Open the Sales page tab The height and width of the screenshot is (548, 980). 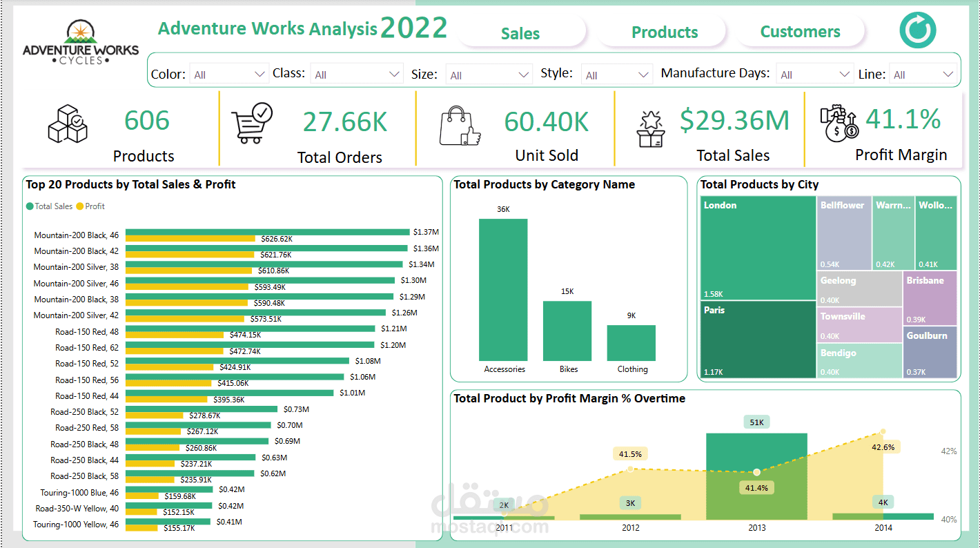click(521, 33)
